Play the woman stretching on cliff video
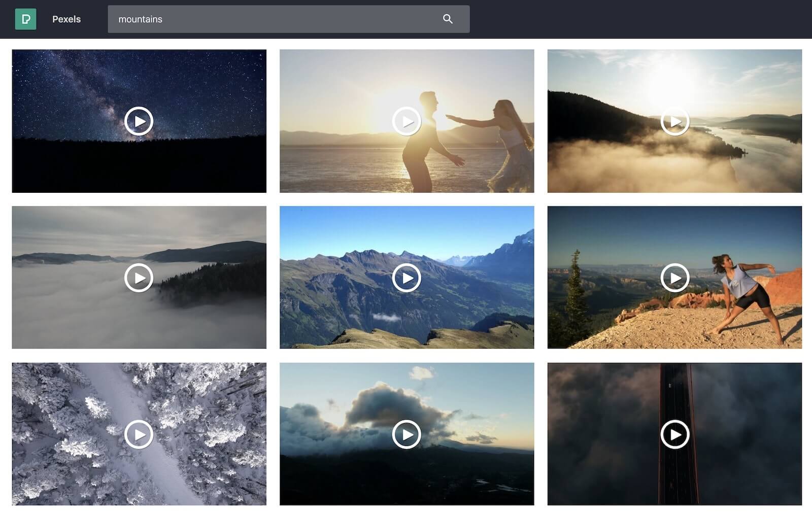 click(676, 278)
